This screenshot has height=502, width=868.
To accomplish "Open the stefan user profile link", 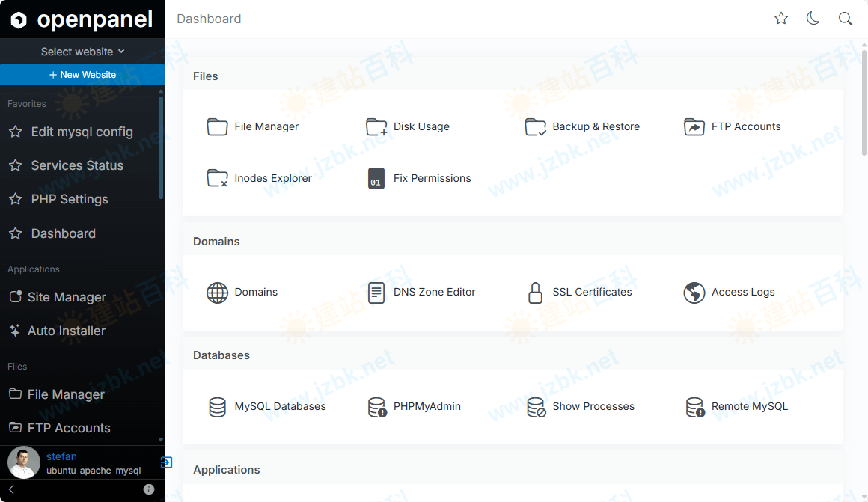I will [61, 456].
